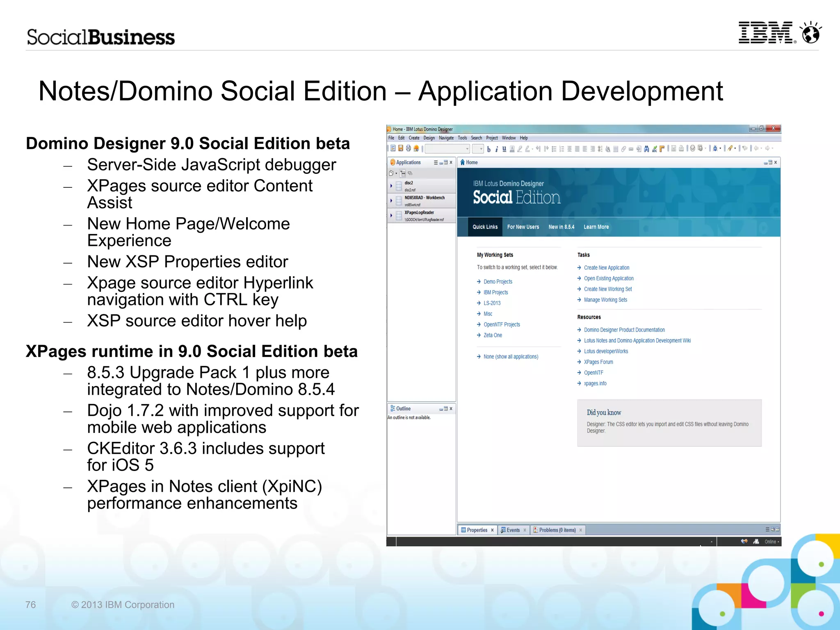Click the numbered list icon
The width and height of the screenshot is (840, 630).
click(562, 149)
